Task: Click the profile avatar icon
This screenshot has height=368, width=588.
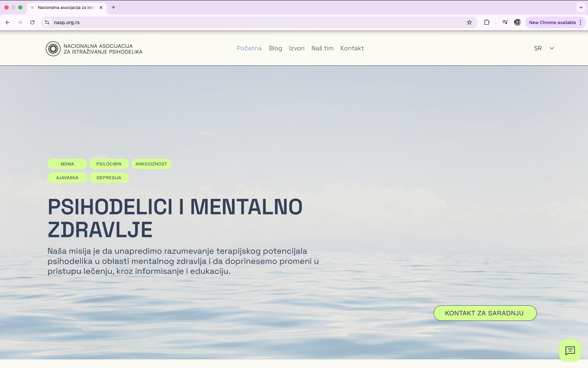Action: (517, 22)
